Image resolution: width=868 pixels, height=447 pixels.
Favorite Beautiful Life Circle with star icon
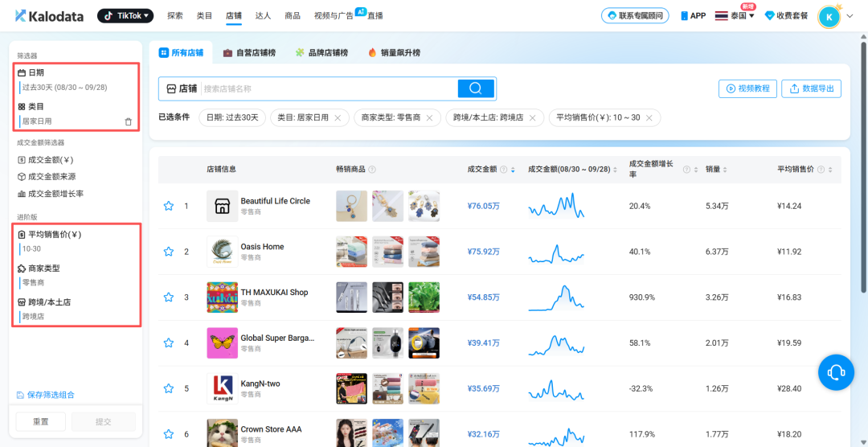(x=169, y=206)
